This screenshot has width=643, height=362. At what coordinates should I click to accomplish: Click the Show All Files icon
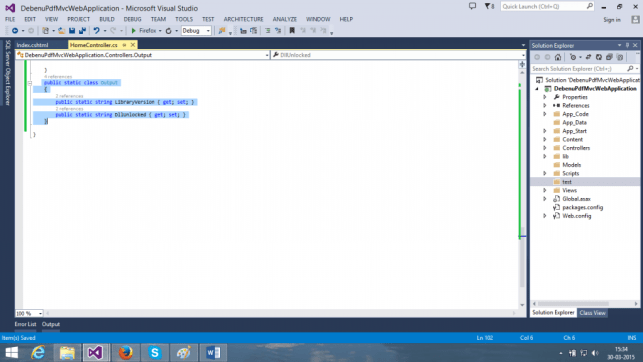(620, 57)
